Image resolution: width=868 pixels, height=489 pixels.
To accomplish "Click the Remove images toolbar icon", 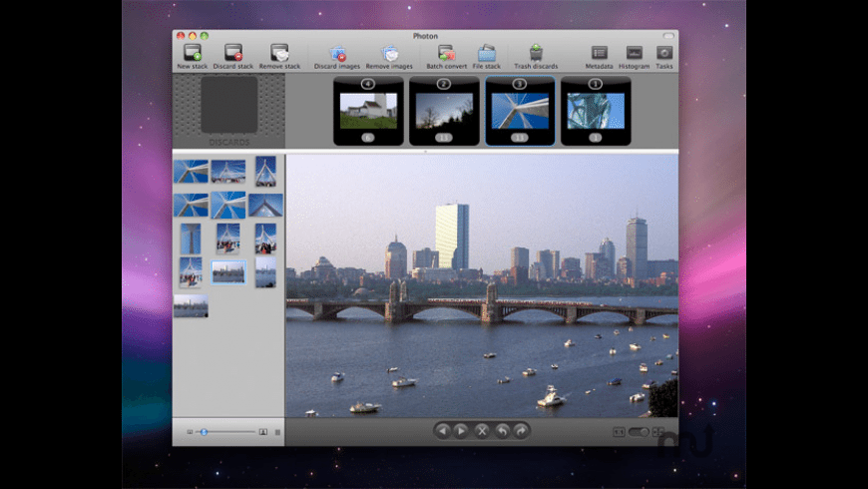I will 389,53.
